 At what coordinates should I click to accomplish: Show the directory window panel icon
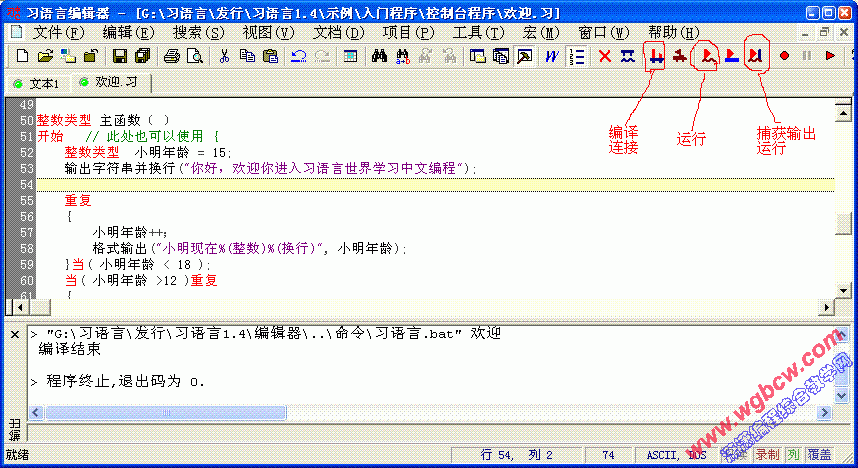478,56
